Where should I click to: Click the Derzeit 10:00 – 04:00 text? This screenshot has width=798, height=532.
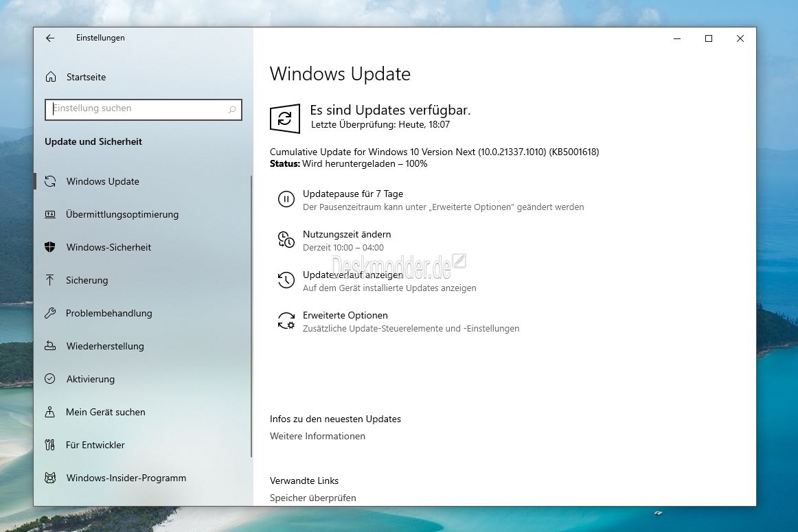point(343,248)
